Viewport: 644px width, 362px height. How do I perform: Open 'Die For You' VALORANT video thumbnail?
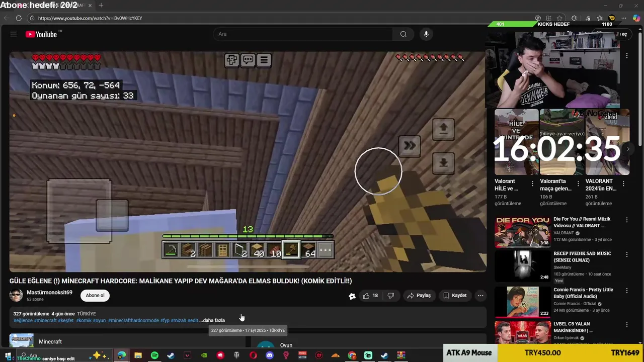522,232
